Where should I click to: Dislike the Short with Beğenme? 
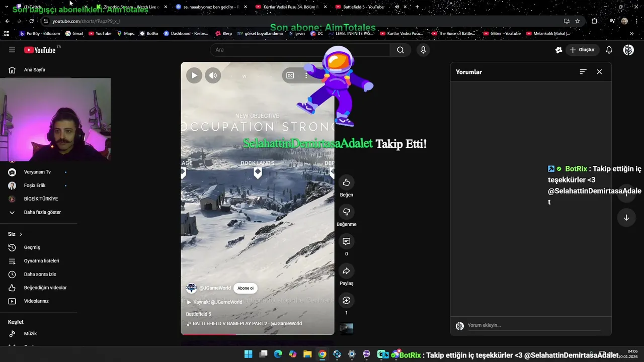coord(346,212)
